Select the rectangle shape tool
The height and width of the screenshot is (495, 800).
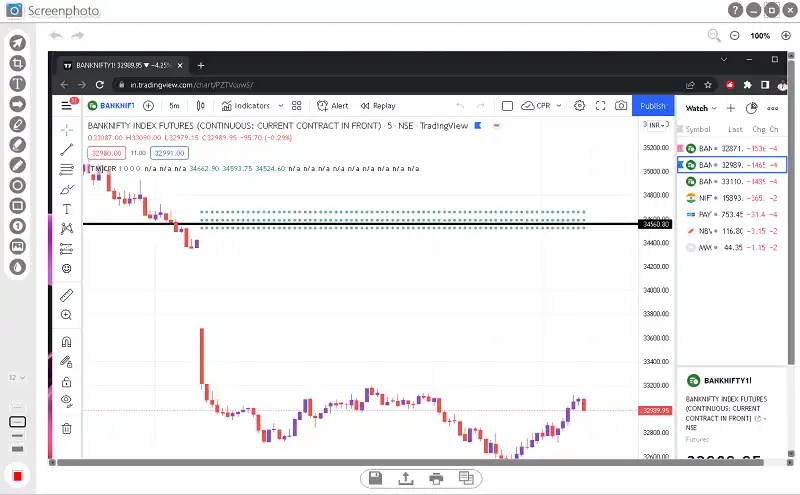click(x=18, y=206)
